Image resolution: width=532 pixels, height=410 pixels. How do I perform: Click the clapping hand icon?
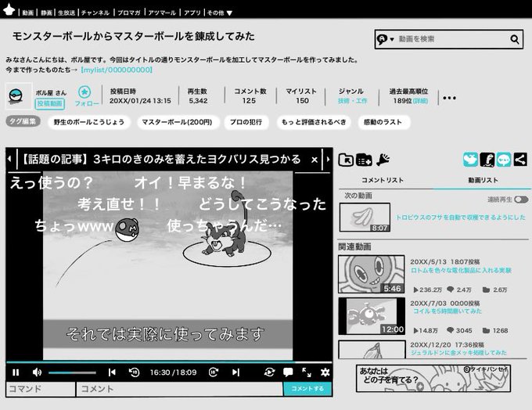(x=383, y=159)
